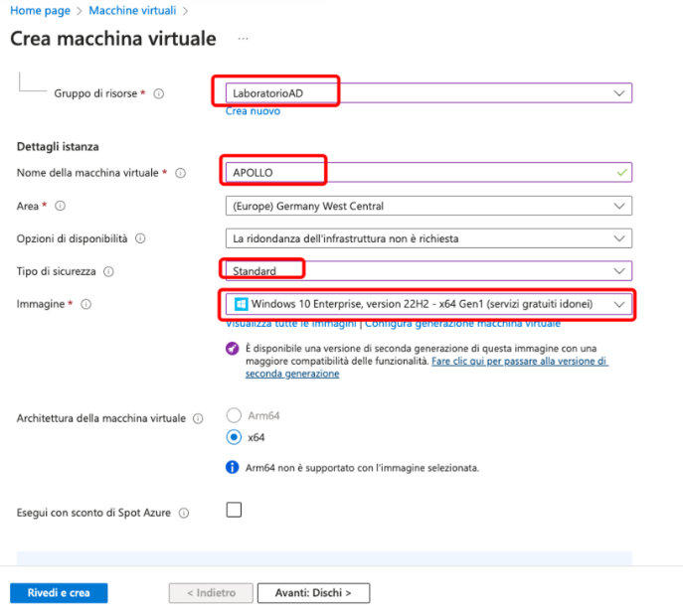Click the Tipo di sicurezza info icon

point(108,271)
